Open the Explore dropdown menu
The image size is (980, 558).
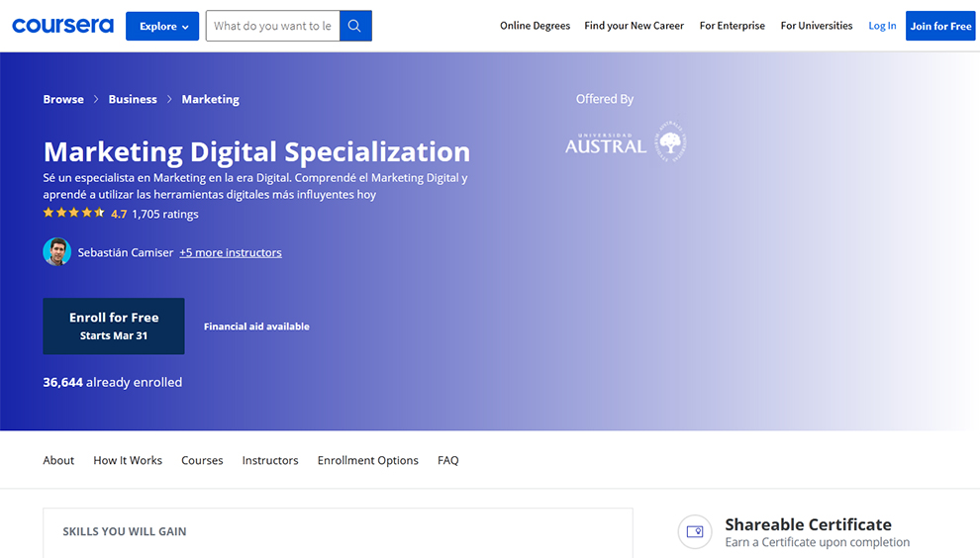tap(162, 26)
